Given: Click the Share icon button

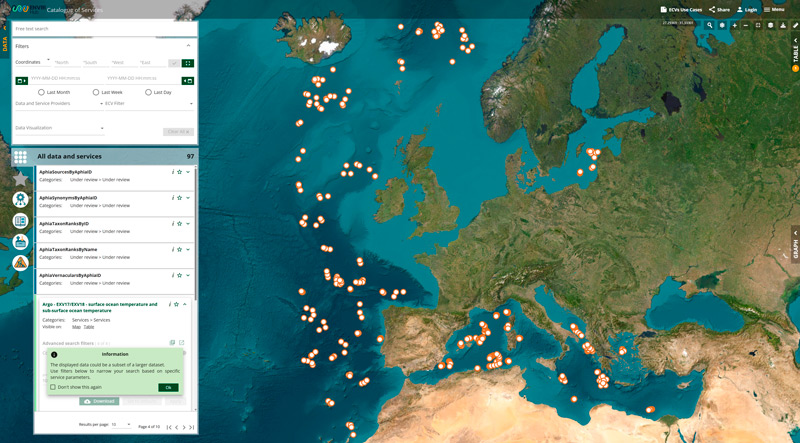Looking at the screenshot, I should [x=719, y=9].
